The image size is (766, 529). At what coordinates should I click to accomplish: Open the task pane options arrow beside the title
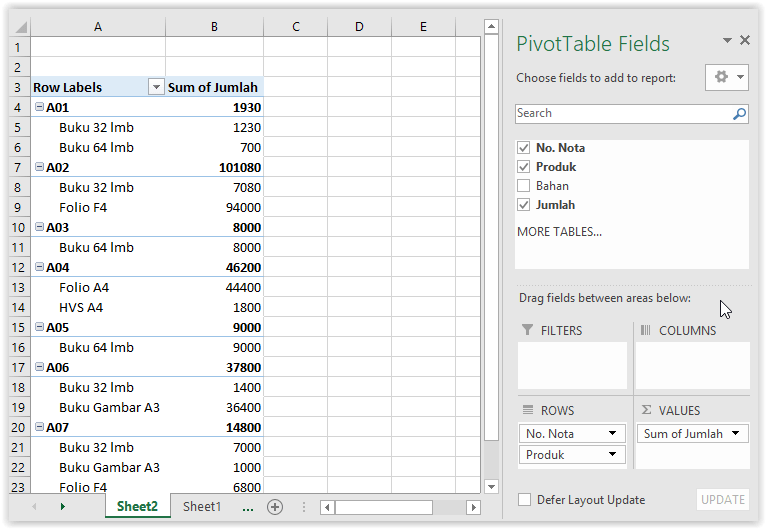(727, 40)
